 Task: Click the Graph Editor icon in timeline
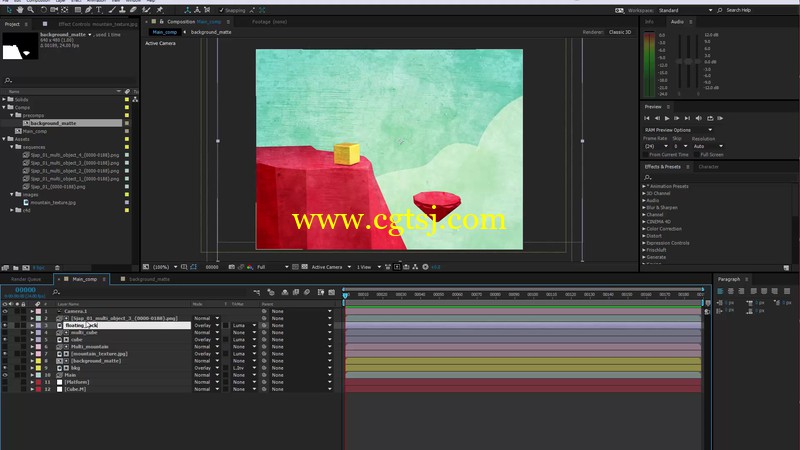pos(332,292)
